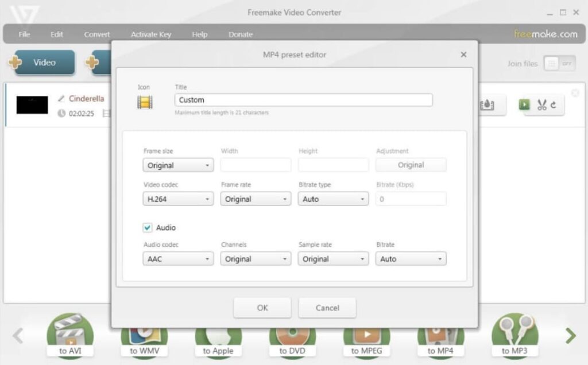Open the Frame size dropdown

(x=178, y=165)
